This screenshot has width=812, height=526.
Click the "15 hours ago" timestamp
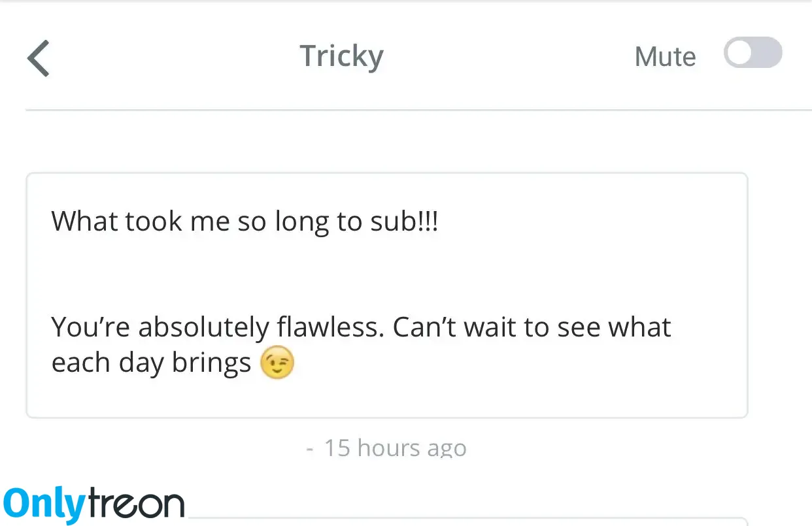[395, 448]
